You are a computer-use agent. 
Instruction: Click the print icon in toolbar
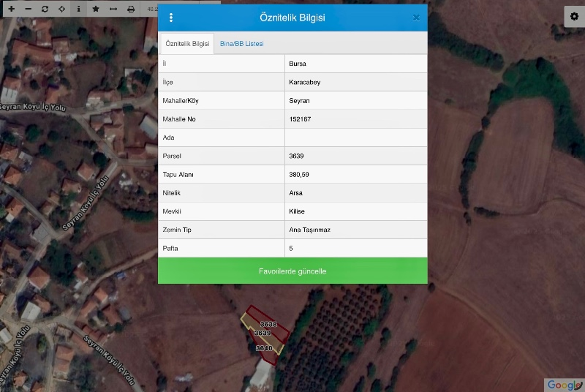coord(131,9)
